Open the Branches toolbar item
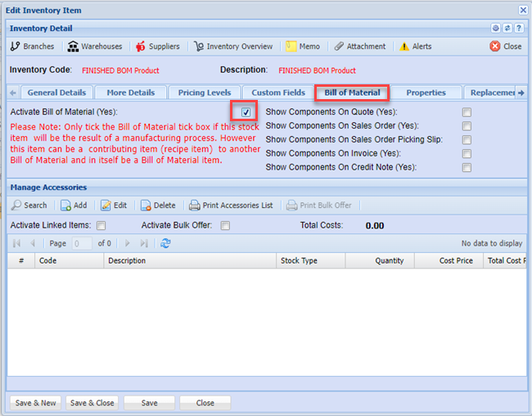This screenshot has width=532, height=416. click(33, 47)
